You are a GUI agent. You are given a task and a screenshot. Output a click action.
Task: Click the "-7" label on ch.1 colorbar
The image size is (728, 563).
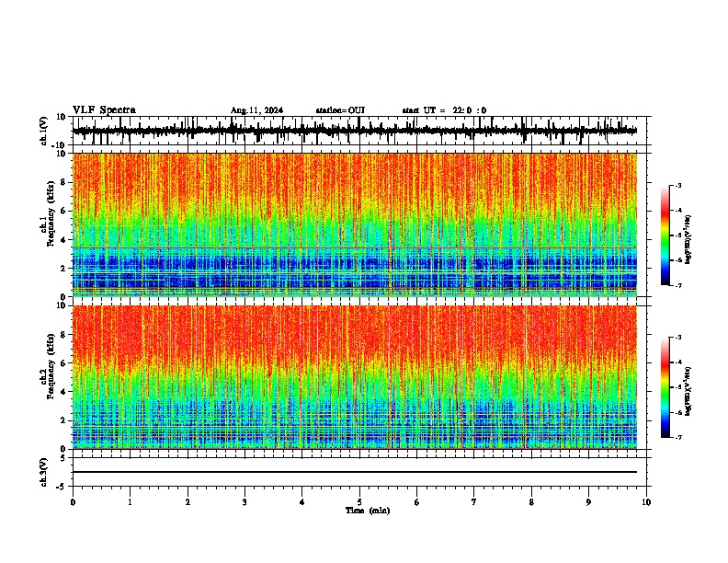pyautogui.click(x=678, y=285)
